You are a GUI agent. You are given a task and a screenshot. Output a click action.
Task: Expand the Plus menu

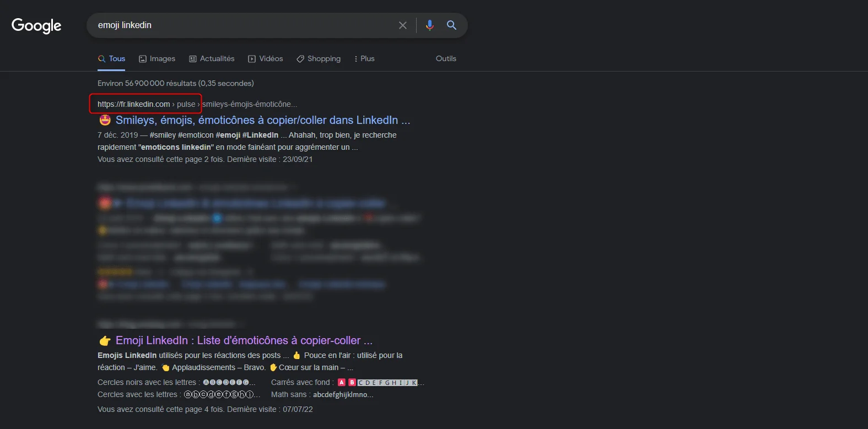click(364, 59)
